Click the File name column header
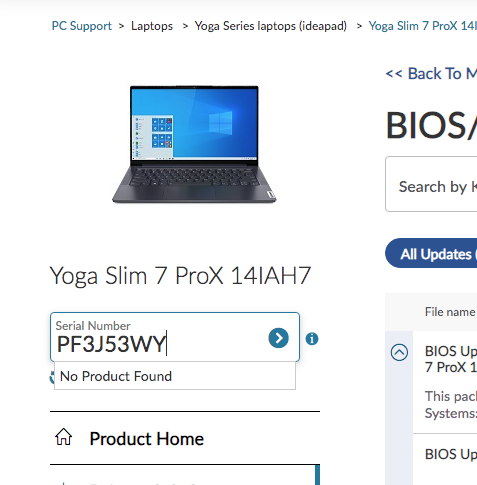The image size is (477, 485). [x=450, y=312]
